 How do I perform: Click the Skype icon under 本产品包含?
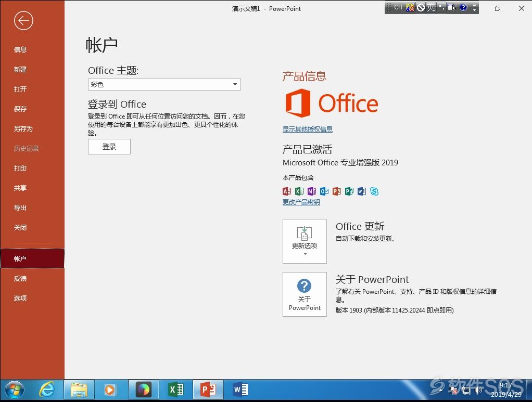(374, 191)
